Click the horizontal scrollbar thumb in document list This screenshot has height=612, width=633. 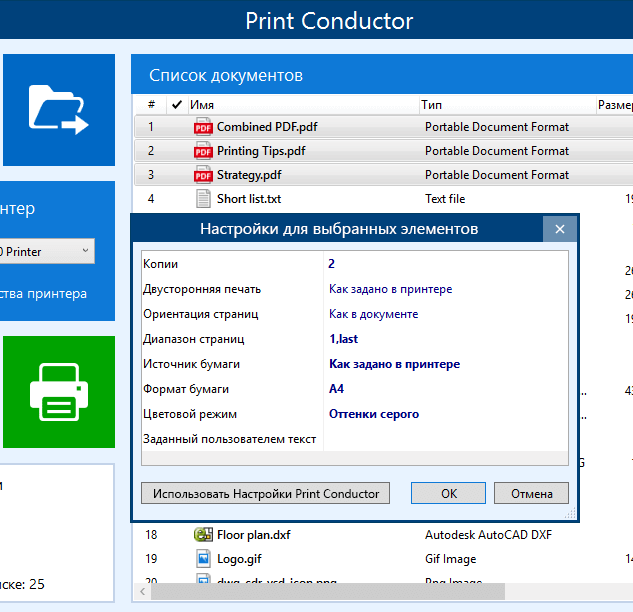coord(328,591)
